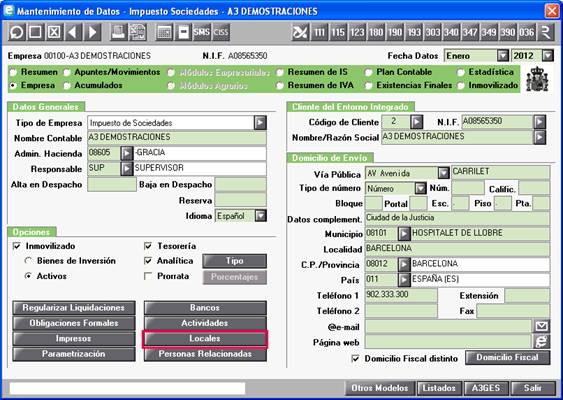Viewport: 563px width, 400px height.
Task: Click the Bancos button
Action: coord(205,308)
